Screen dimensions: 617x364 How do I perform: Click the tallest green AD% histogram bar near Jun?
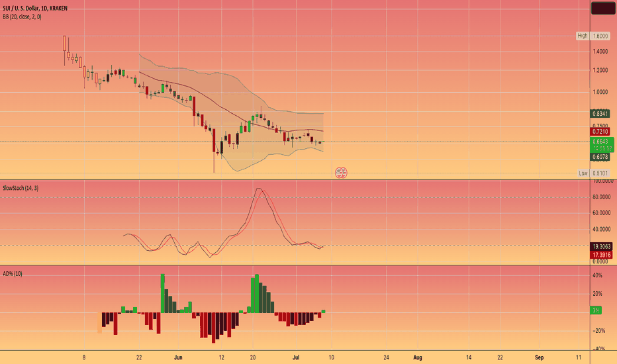pos(162,293)
